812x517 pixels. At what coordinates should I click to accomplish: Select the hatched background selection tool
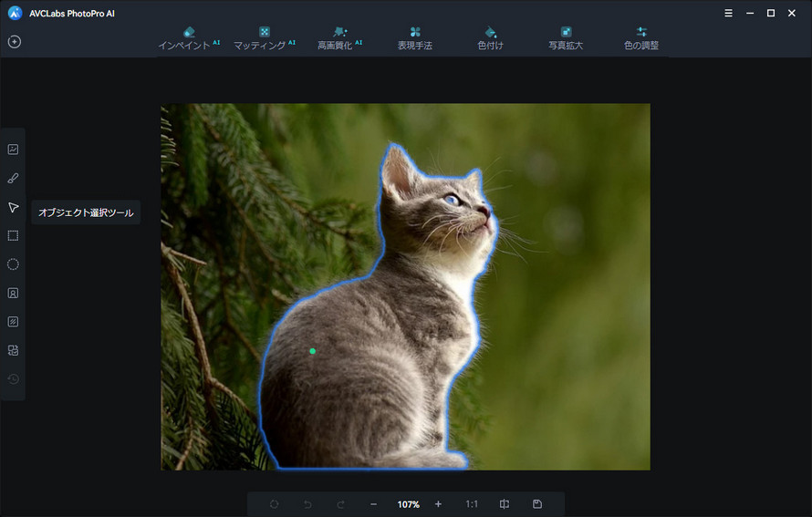tap(13, 322)
